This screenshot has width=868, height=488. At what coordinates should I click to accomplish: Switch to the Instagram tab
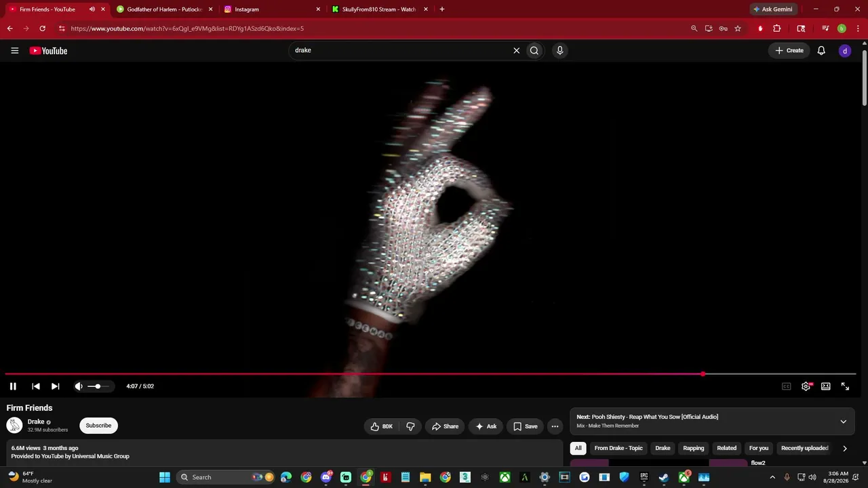pos(272,9)
